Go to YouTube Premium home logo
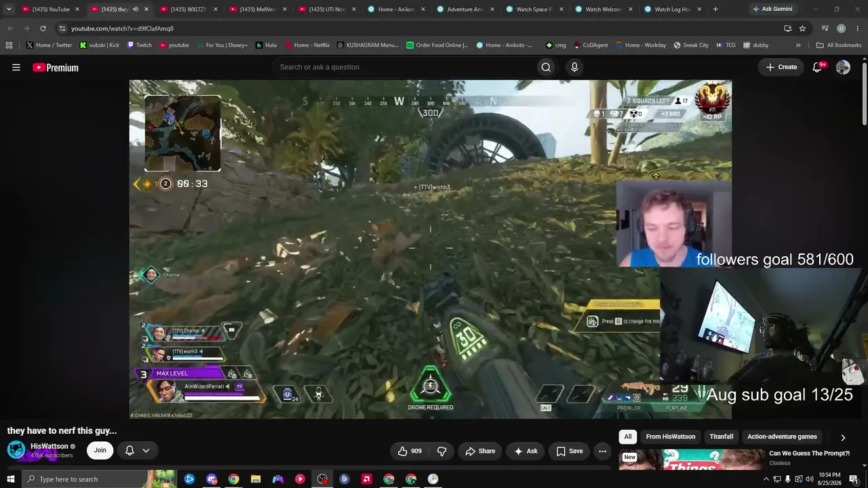This screenshot has width=868, height=488. click(56, 67)
